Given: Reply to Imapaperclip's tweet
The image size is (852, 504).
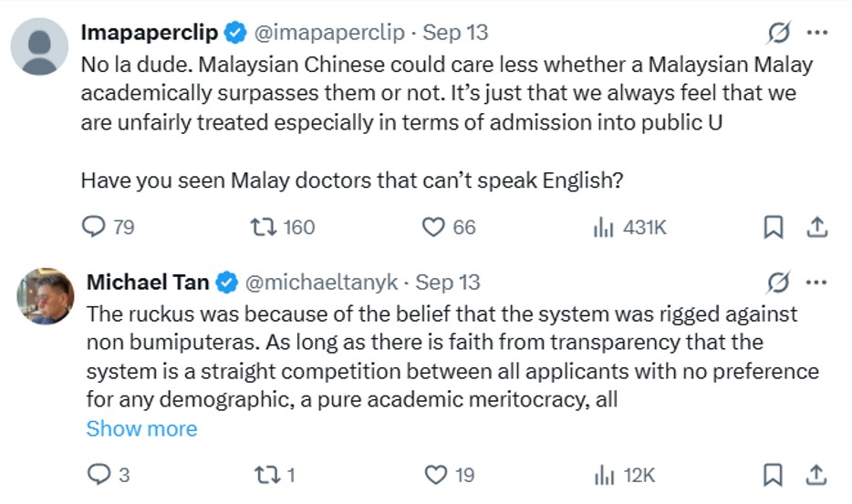Looking at the screenshot, I should pos(95,227).
